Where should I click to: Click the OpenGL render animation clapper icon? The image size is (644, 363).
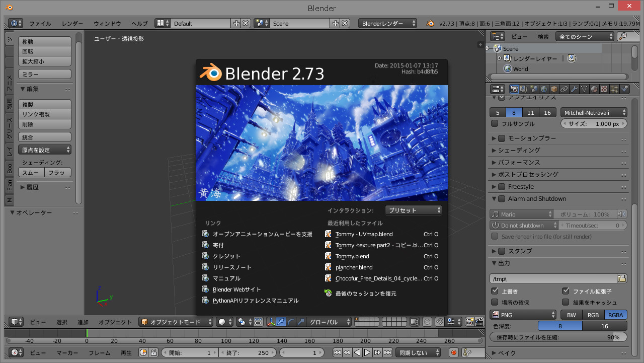pyautogui.click(x=479, y=322)
